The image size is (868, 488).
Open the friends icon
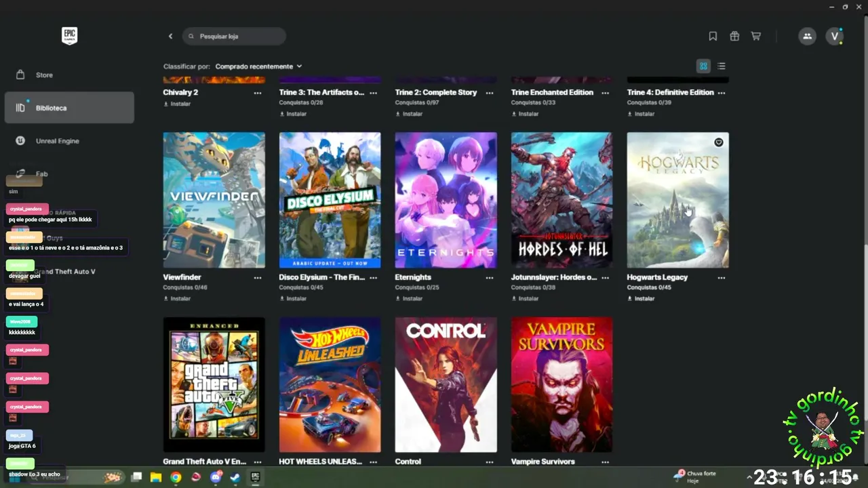[807, 36]
